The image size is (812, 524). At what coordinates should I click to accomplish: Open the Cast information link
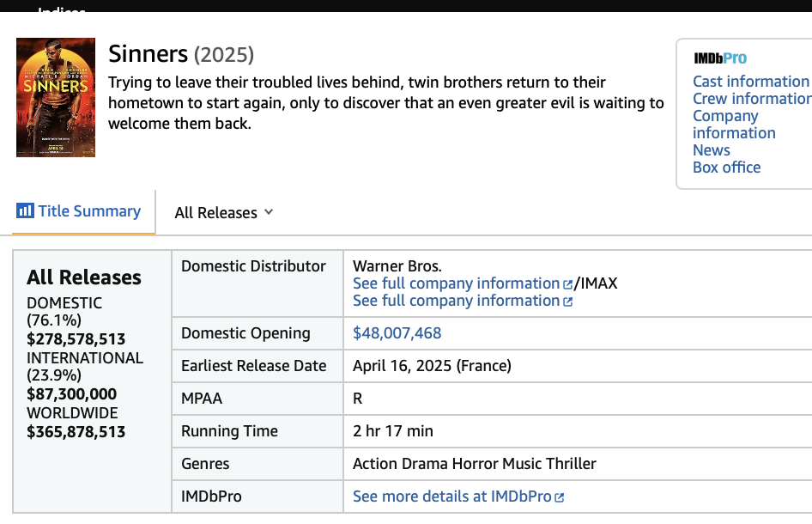(750, 82)
